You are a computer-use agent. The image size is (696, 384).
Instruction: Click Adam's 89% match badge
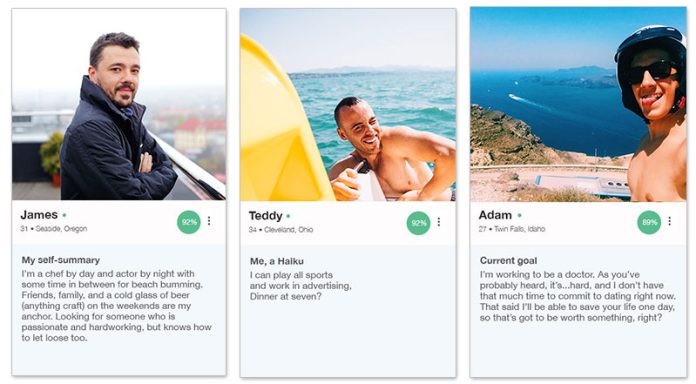pos(649,222)
